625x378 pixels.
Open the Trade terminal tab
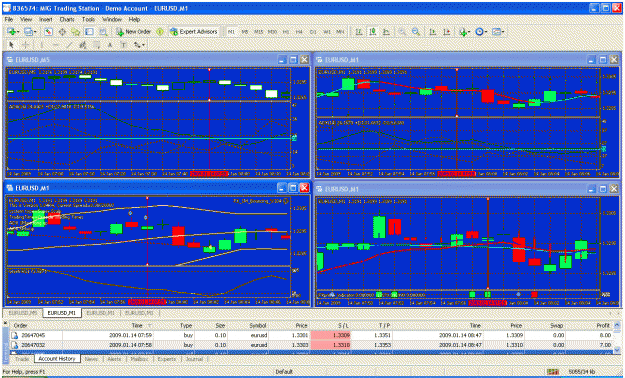(22, 359)
